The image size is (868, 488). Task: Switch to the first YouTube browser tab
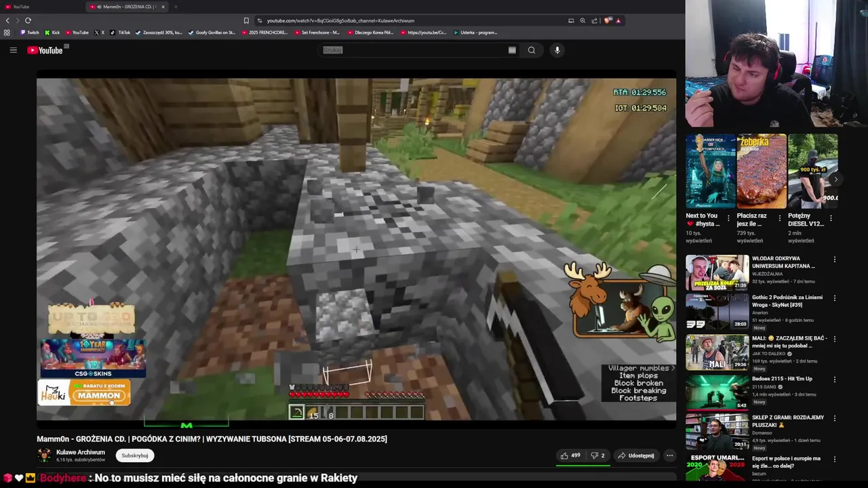pos(41,7)
